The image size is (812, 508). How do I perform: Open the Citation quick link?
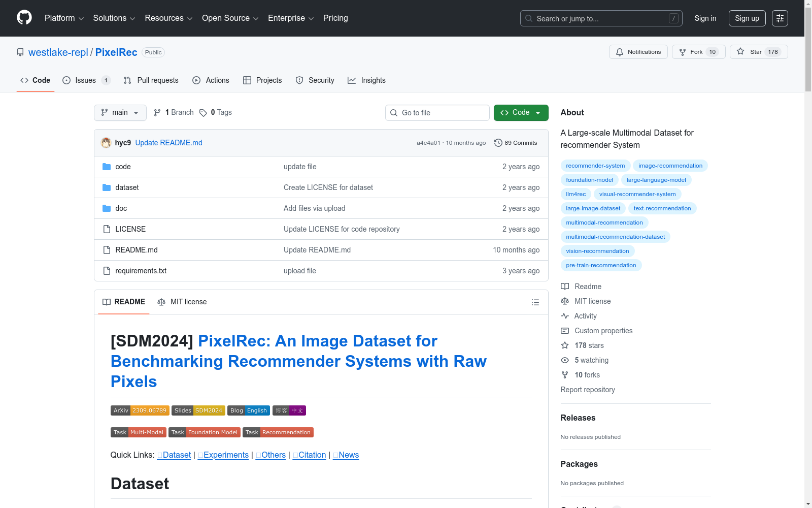coord(310,455)
